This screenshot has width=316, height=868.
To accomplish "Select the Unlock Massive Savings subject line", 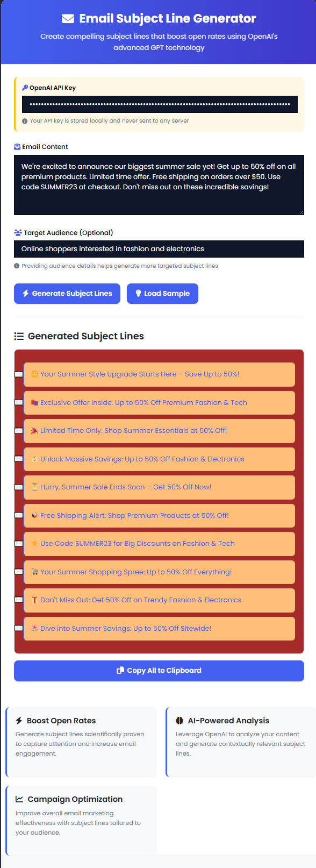I will (160, 459).
